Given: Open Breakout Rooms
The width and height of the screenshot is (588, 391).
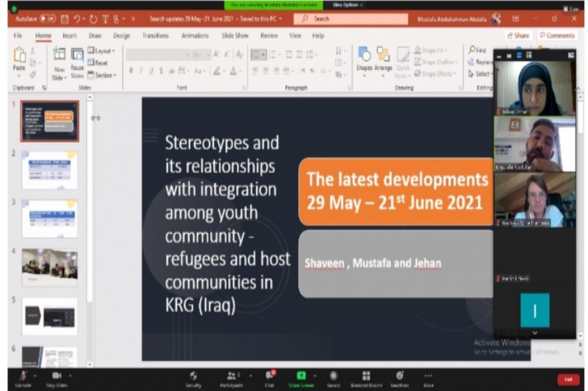Looking at the screenshot, I should point(366,376).
